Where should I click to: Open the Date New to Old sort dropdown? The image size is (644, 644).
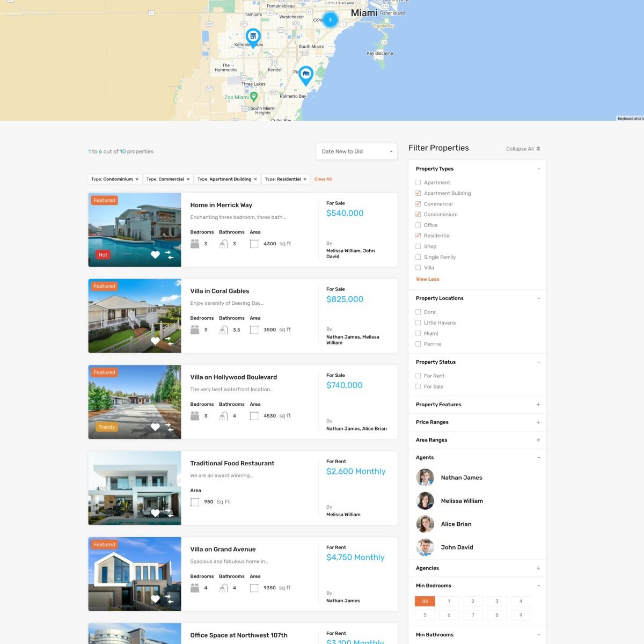tap(356, 151)
